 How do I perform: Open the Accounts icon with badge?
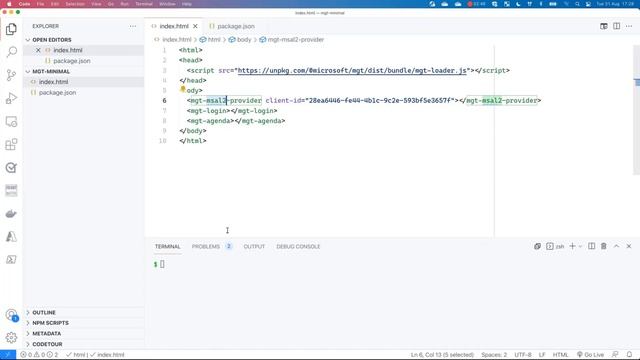[x=11, y=315]
